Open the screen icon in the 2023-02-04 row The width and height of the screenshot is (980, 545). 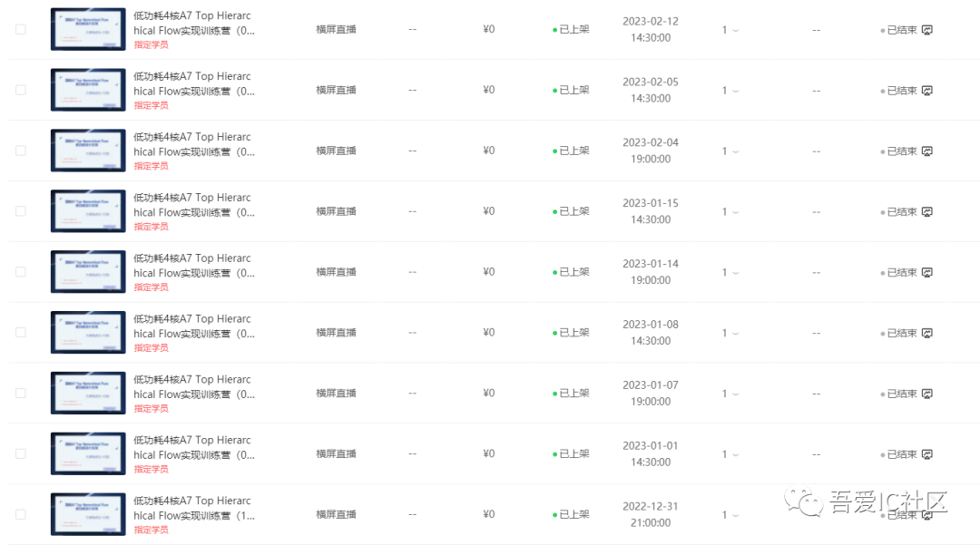pyautogui.click(x=927, y=151)
